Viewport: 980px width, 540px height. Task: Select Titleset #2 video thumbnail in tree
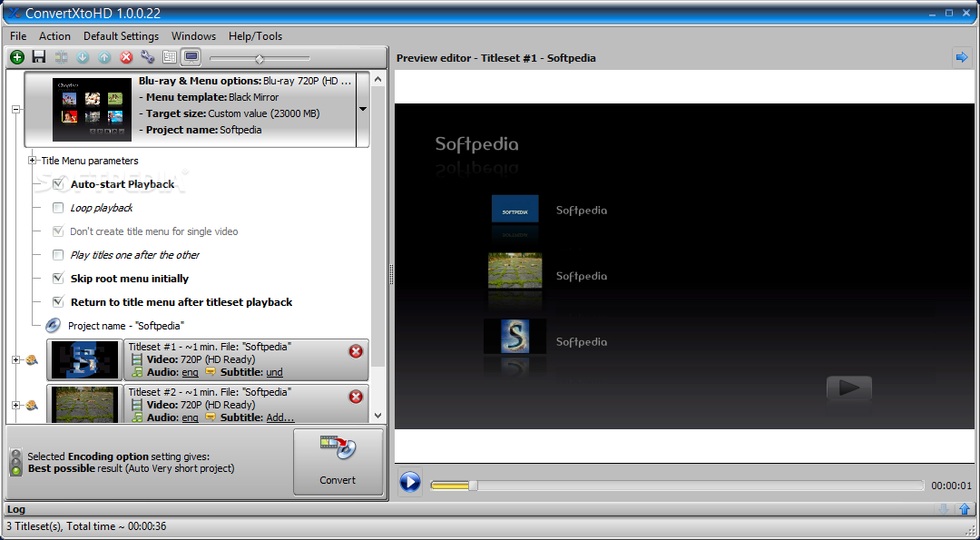click(x=85, y=405)
